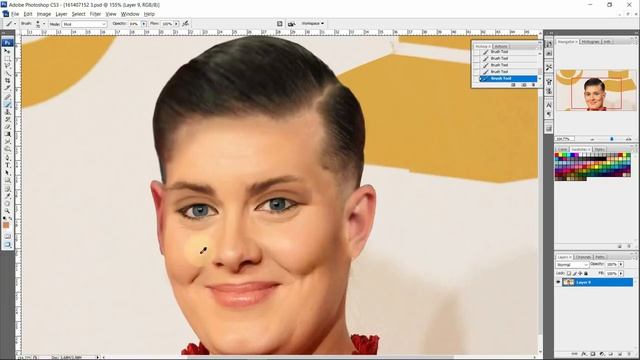Hide Layer 9 using its eye icon
640x360 pixels.
click(x=558, y=282)
